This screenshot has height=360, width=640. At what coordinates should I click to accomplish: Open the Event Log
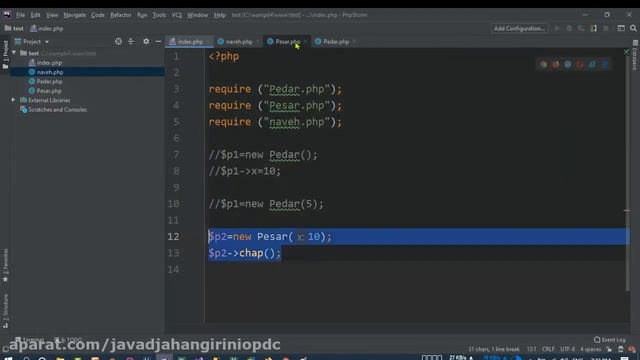(x=609, y=340)
